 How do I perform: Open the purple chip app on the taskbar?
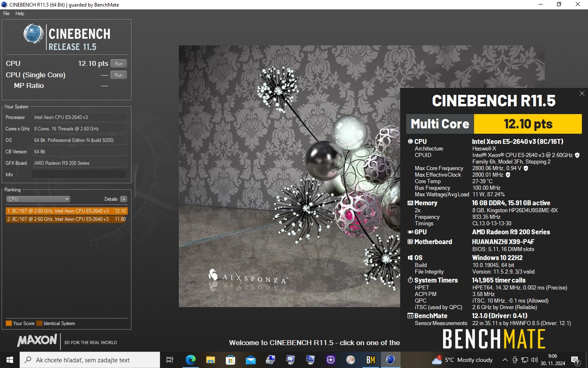330,360
